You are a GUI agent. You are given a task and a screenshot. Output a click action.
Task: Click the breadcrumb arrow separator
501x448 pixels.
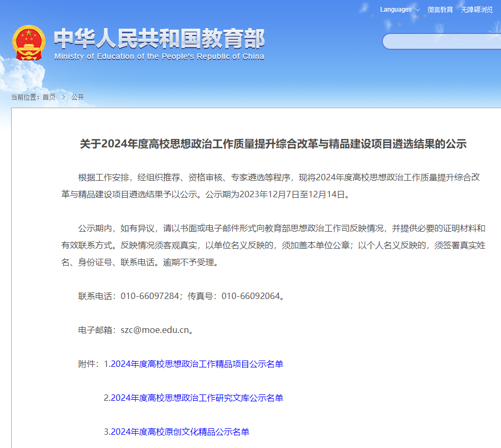[64, 97]
